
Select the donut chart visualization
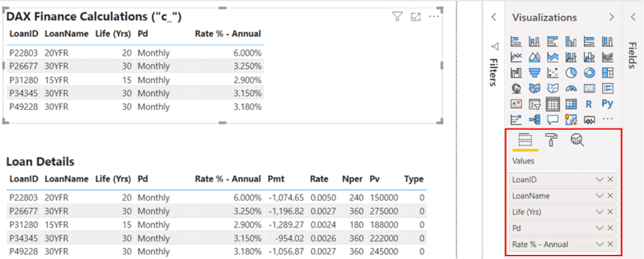tap(590, 73)
